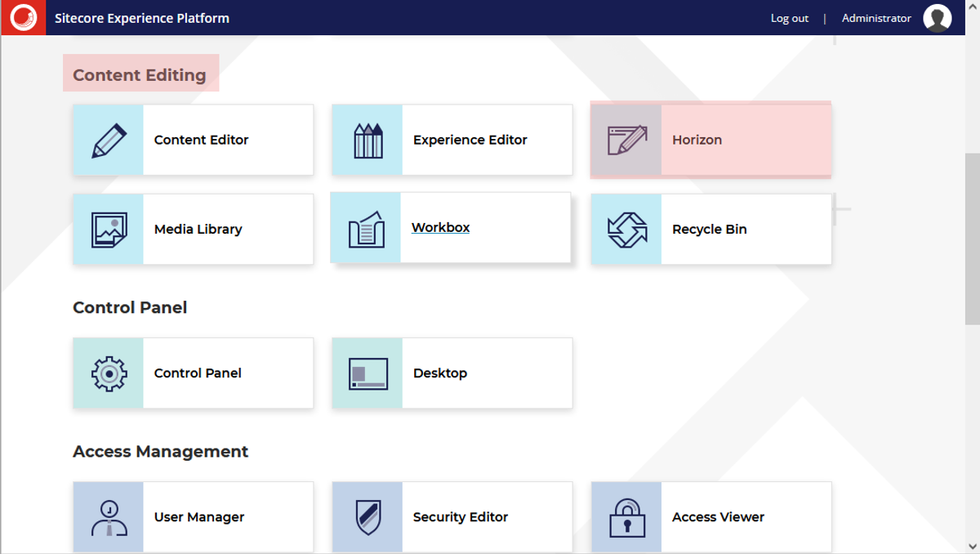Open the Horizon tile label

pyautogui.click(x=697, y=140)
